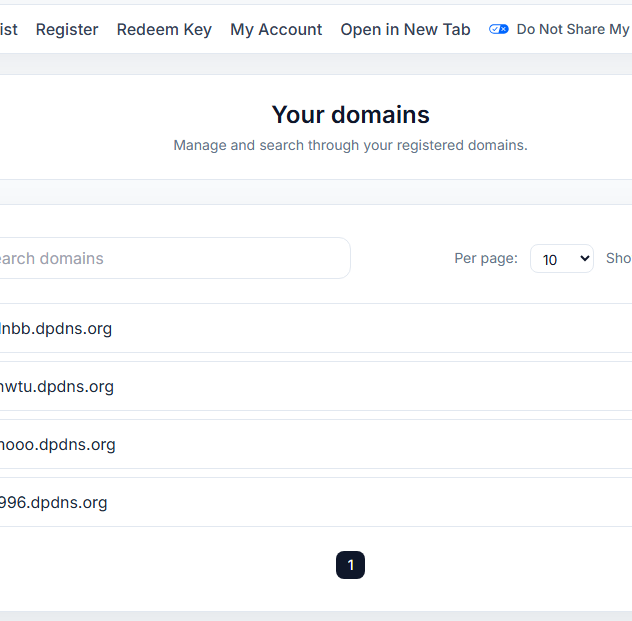Click the 'Per page:' label
632x621 pixels.
coord(486,258)
